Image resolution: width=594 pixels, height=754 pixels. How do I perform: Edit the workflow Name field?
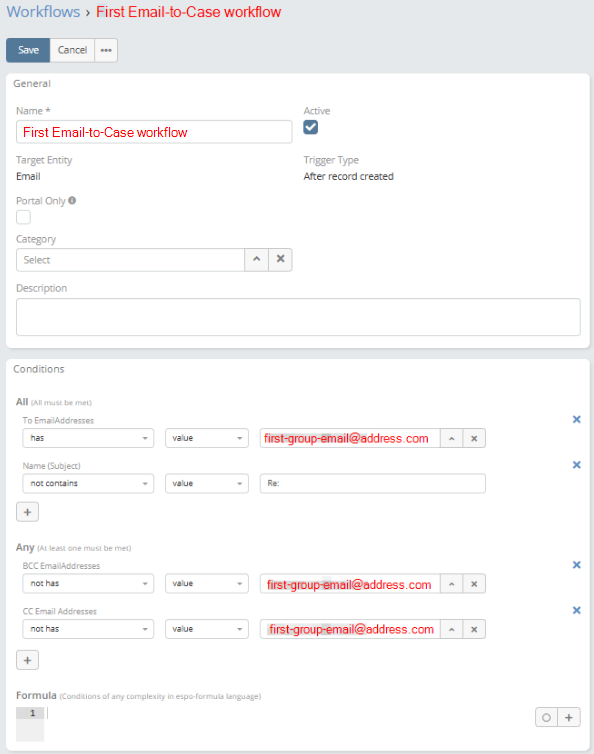pos(154,132)
